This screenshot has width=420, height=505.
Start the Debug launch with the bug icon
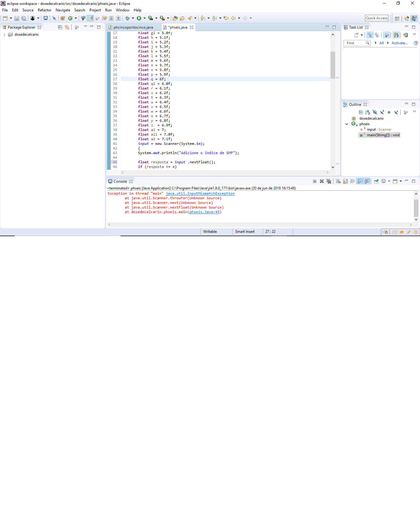tap(127, 18)
